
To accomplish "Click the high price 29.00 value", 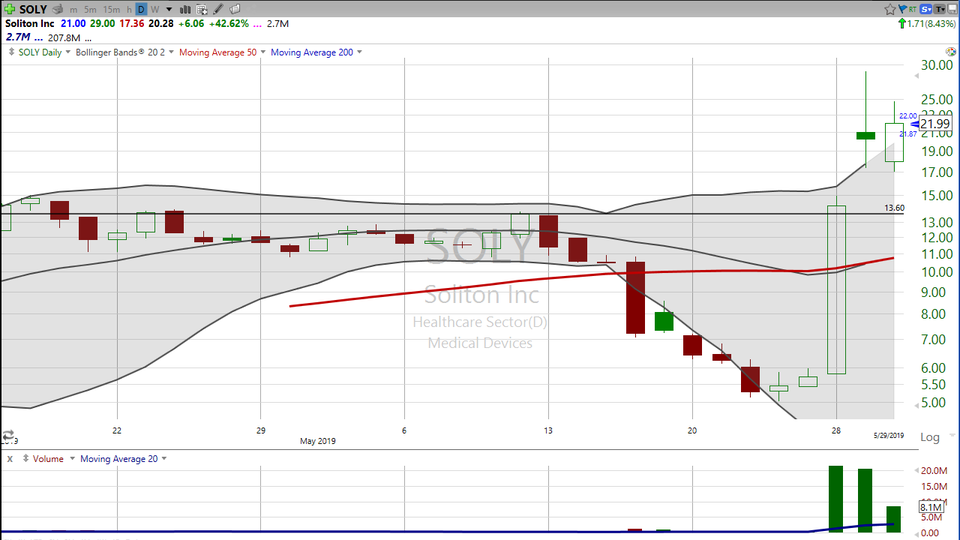I will click(x=102, y=24).
